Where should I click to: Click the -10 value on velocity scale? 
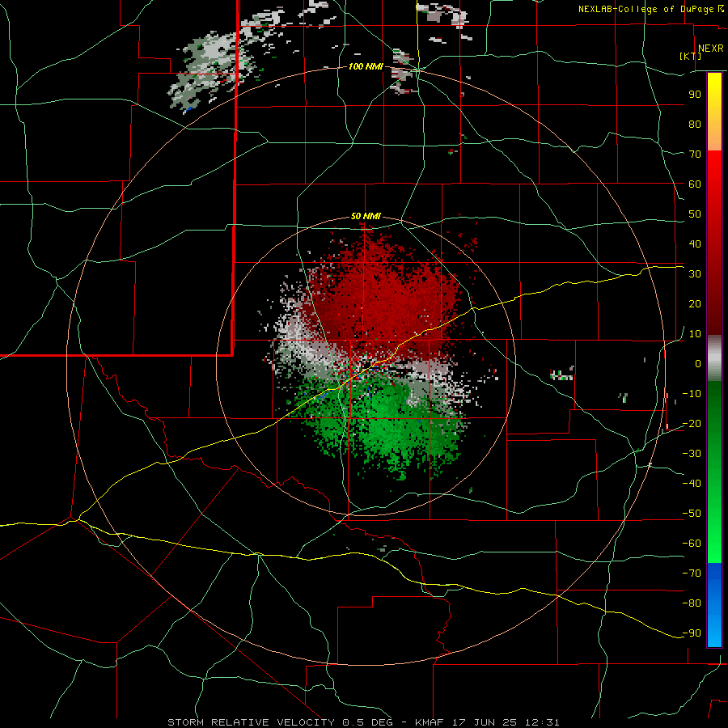[692, 394]
